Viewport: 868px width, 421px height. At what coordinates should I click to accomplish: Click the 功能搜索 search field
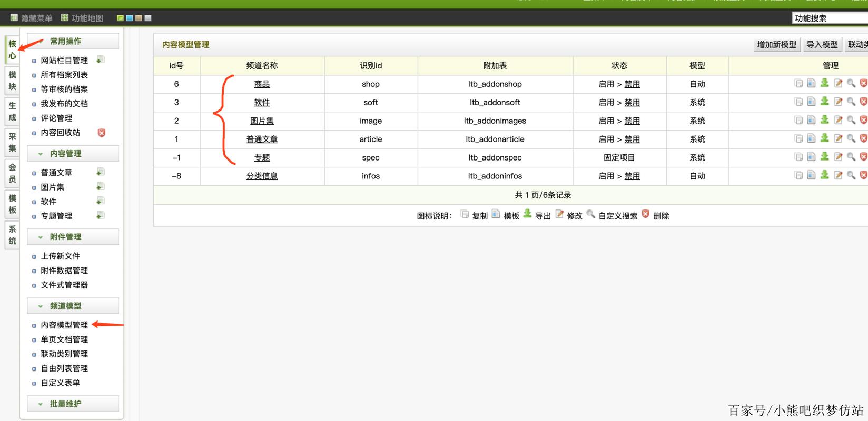[830, 18]
